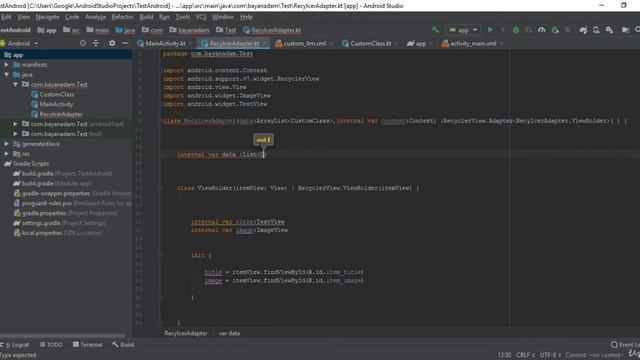This screenshot has width=640, height=360.
Task: Open the Terminal tool window
Action: click(87, 344)
